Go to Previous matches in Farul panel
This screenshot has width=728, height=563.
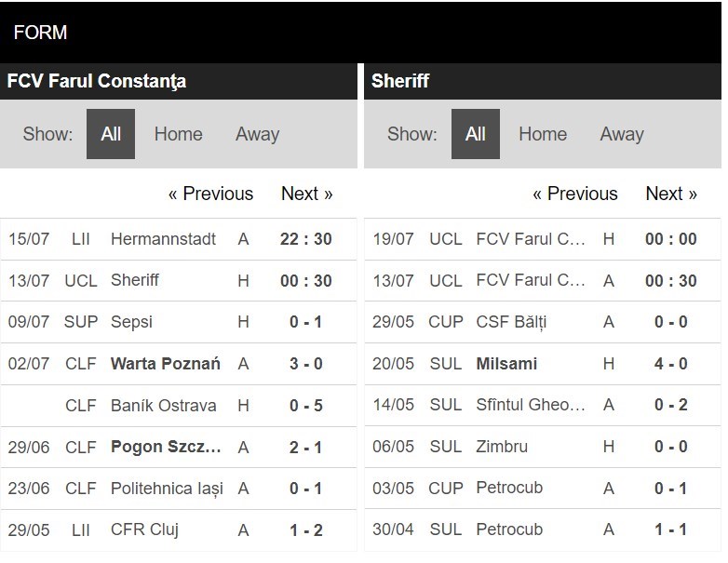point(210,194)
